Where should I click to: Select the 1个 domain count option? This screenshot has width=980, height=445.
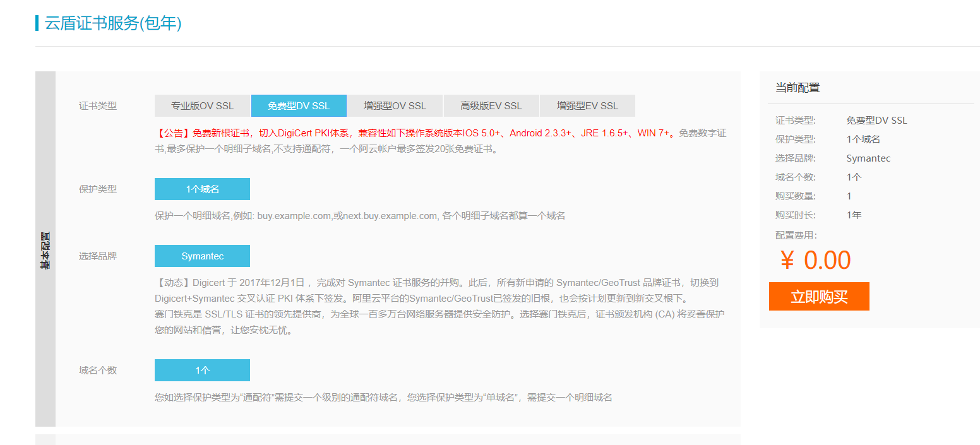pos(202,371)
